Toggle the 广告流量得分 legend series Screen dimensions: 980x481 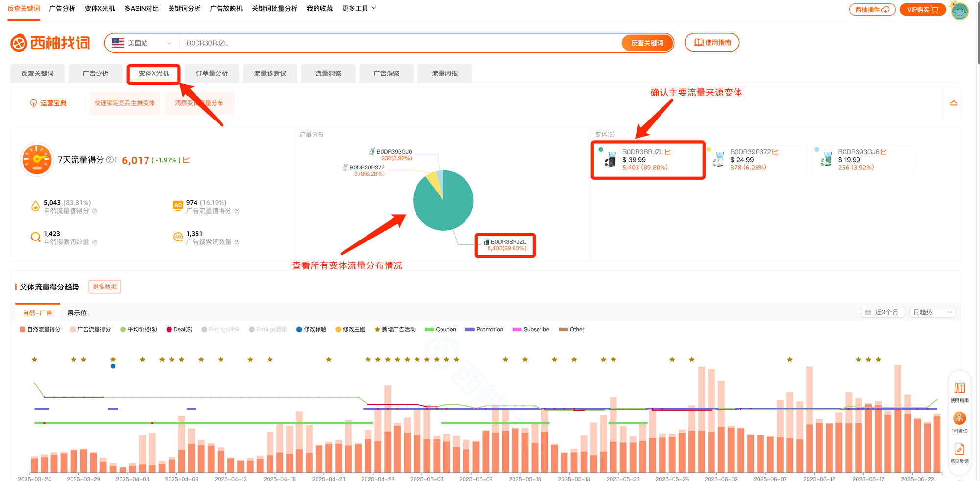coord(90,329)
